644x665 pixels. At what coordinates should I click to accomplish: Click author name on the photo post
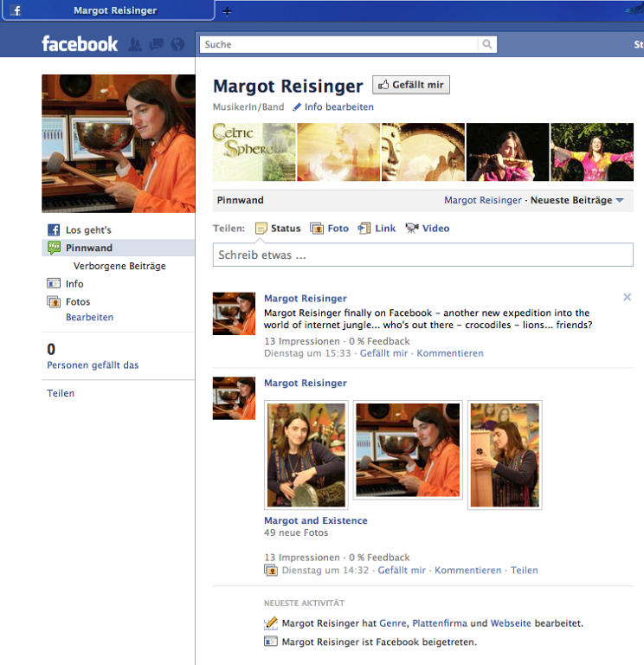306,383
